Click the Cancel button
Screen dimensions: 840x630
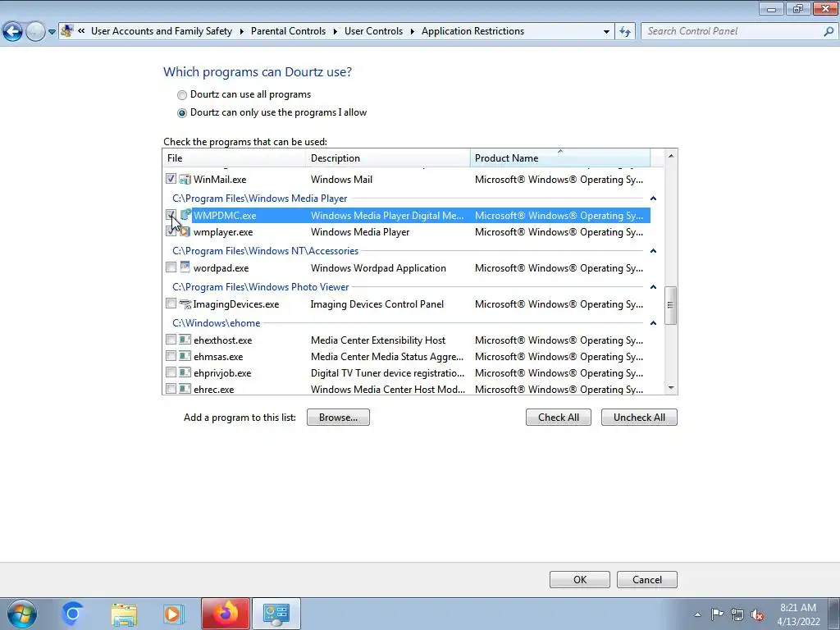647,580
